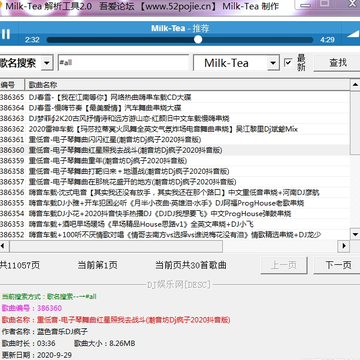Click the 编号 column header
This screenshot has height=360, width=360.
click(x=12, y=85)
